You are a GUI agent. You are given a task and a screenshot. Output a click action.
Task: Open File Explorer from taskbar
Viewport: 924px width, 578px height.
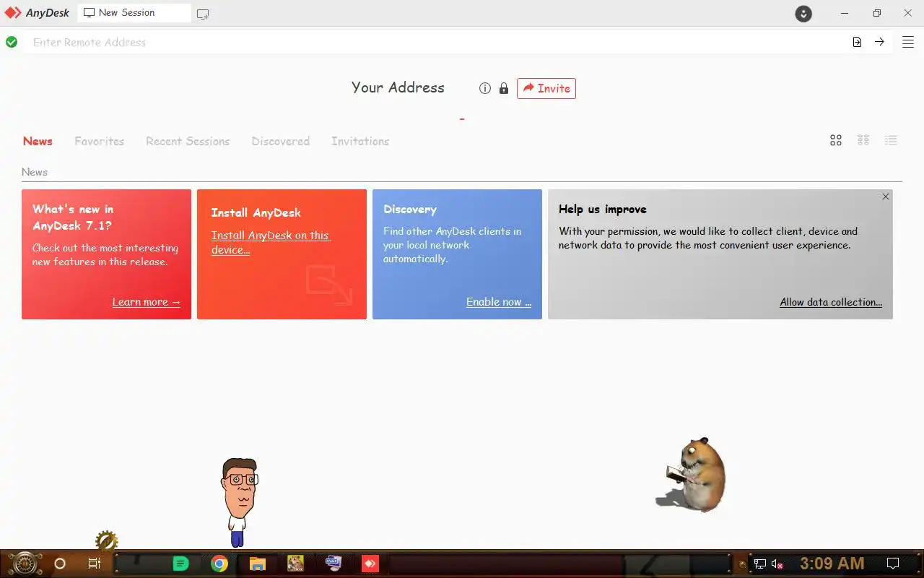click(258, 564)
